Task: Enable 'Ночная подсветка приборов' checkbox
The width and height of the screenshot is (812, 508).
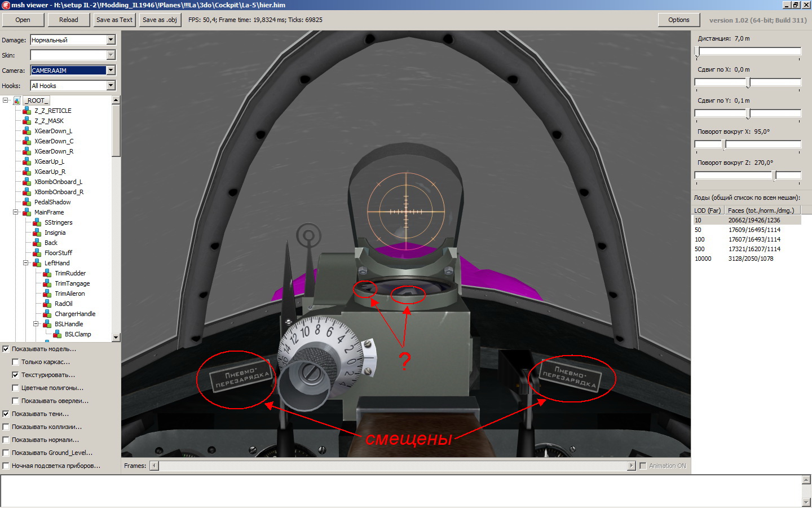Action: click(x=6, y=466)
